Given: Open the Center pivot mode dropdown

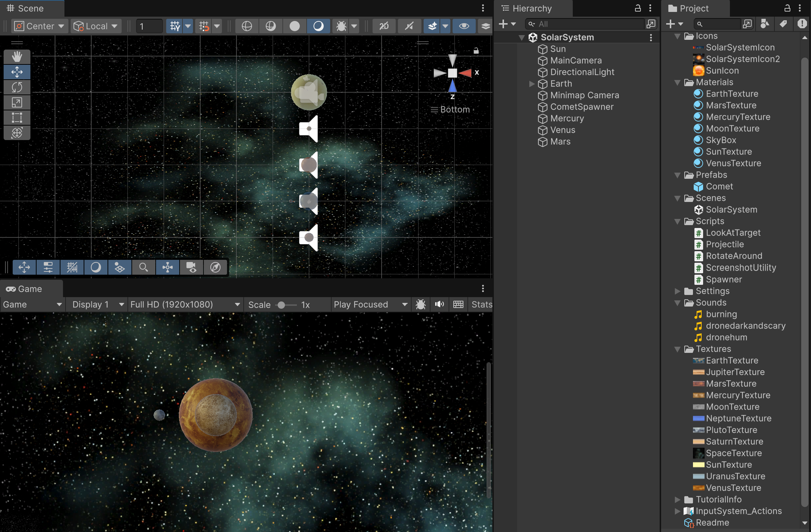Looking at the screenshot, I should click(39, 26).
